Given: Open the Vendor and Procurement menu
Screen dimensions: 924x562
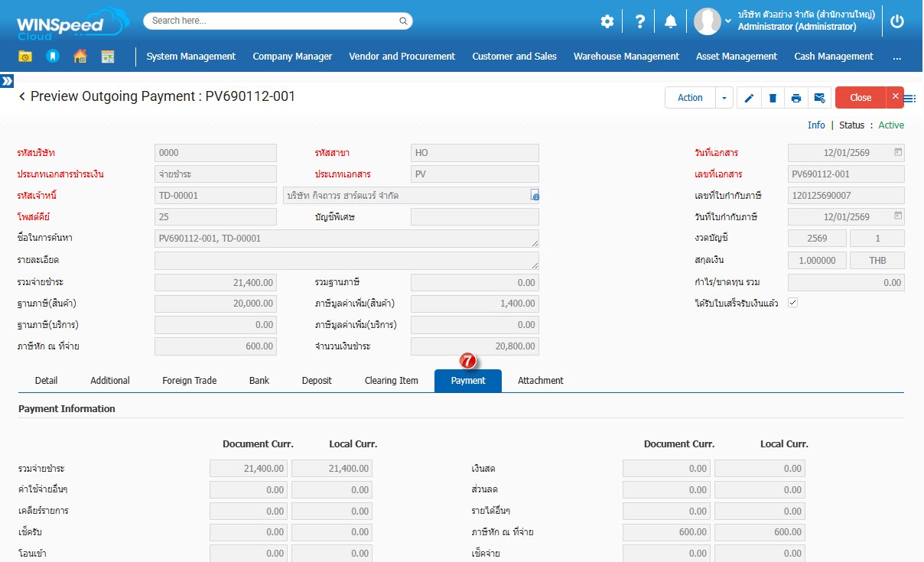Looking at the screenshot, I should 402,57.
